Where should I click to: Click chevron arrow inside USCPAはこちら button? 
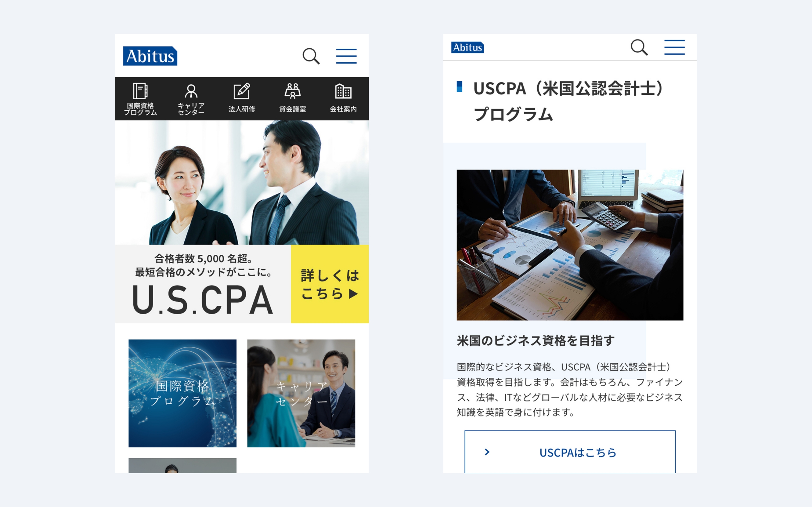[x=487, y=452]
